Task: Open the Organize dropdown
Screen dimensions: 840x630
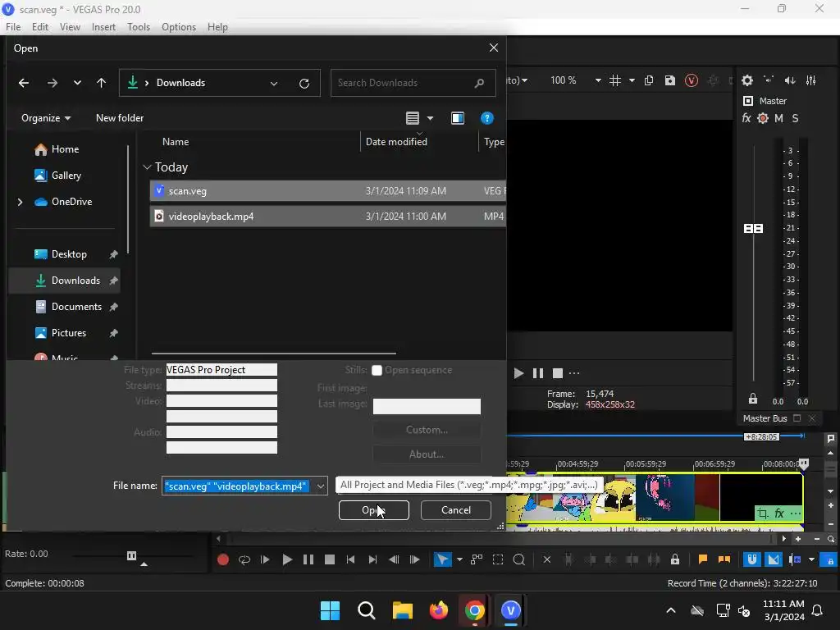Action: click(x=46, y=118)
